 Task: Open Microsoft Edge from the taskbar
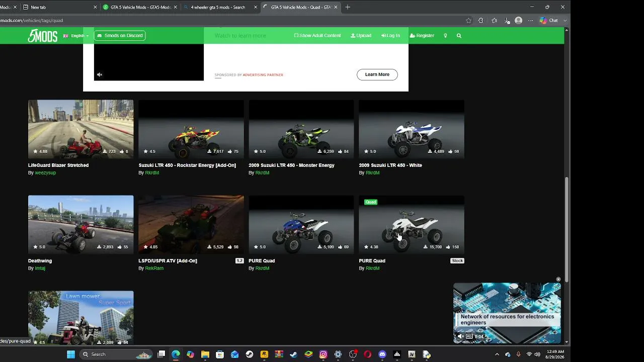click(x=176, y=354)
